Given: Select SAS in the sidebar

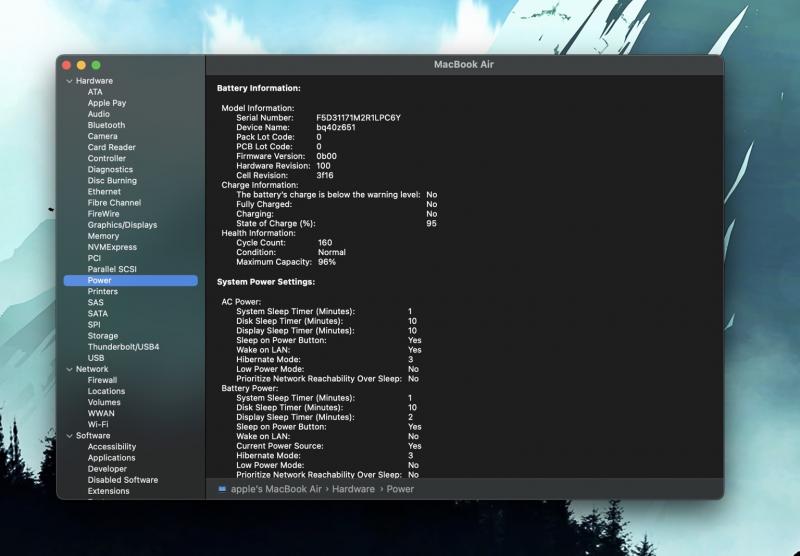Looking at the screenshot, I should tap(95, 303).
